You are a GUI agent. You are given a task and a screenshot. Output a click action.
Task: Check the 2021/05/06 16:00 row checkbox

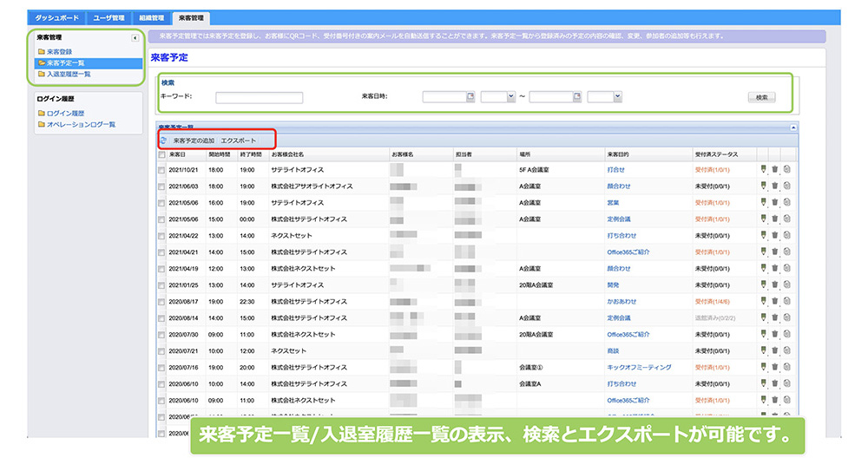[161, 203]
